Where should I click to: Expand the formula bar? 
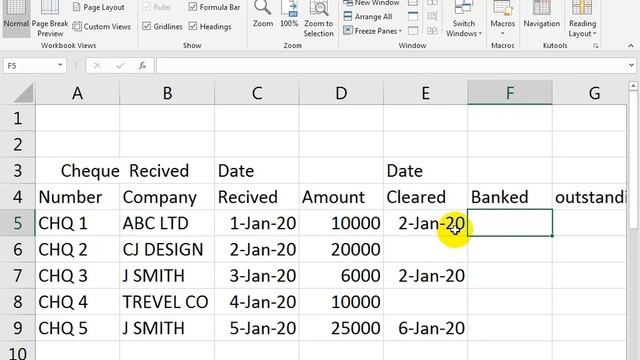[631, 65]
